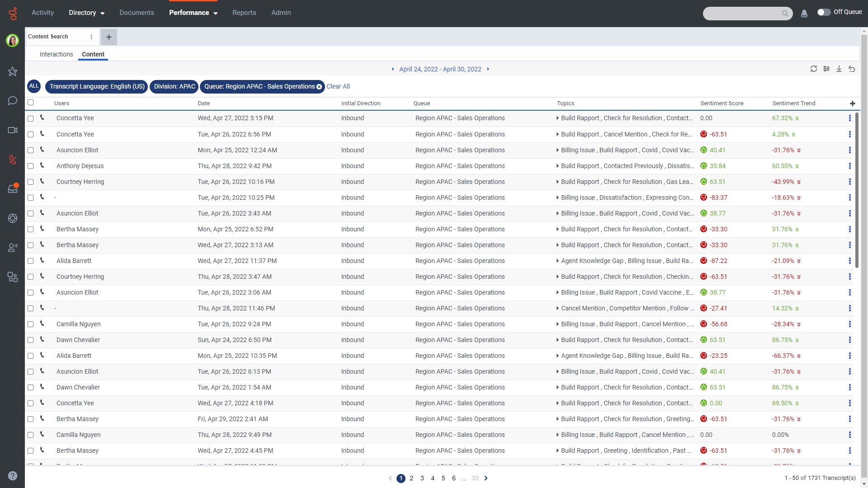Open the video camera sidebar icon
Viewport: 868px width, 488px height.
[13, 130]
